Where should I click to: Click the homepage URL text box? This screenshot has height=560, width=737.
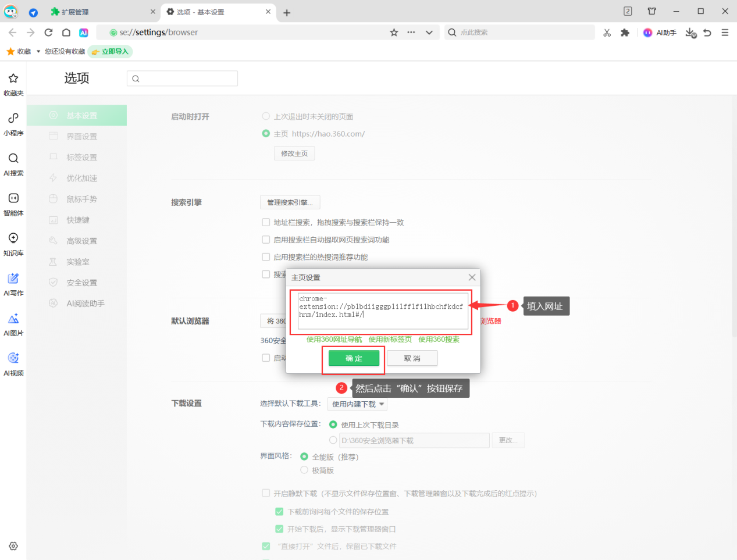(x=382, y=311)
